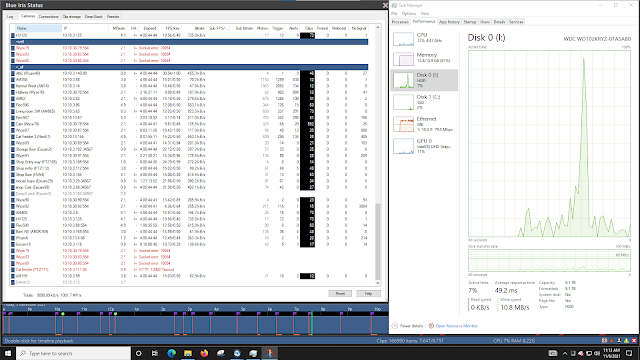The image size is (640, 360).
Task: Click the Reset button
Action: click(340, 293)
